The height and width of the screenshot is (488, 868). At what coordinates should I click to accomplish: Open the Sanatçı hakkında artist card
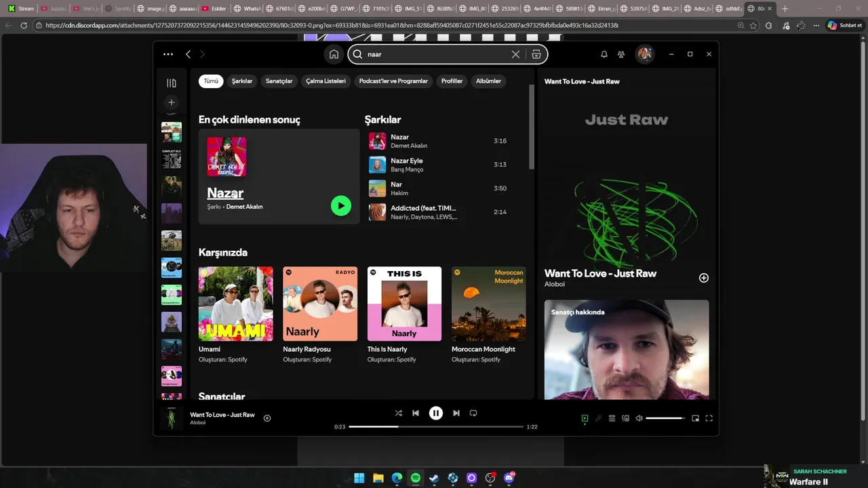click(627, 350)
